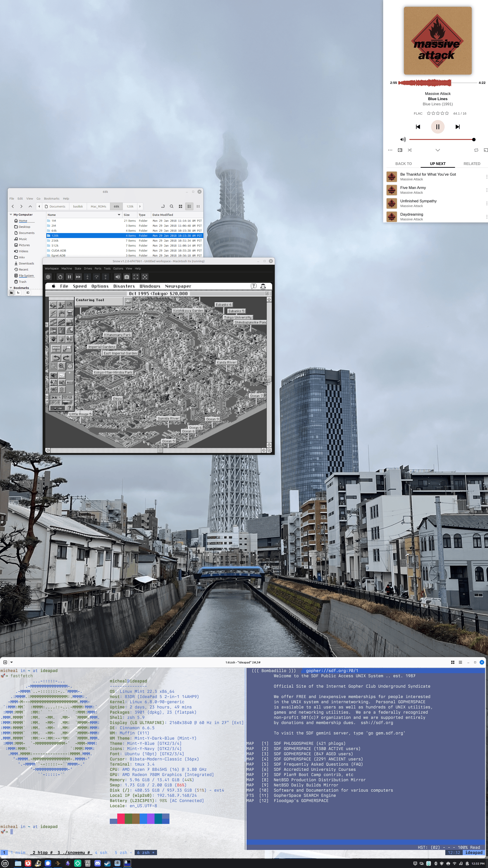The image size is (488, 868).
Task: Open search in the file manager
Action: coord(171,206)
